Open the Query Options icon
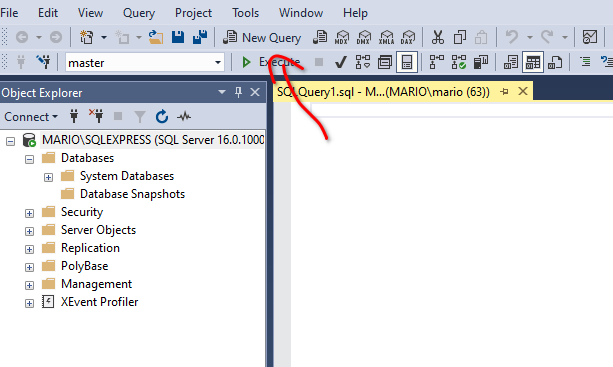The width and height of the screenshot is (613, 367). click(x=385, y=62)
